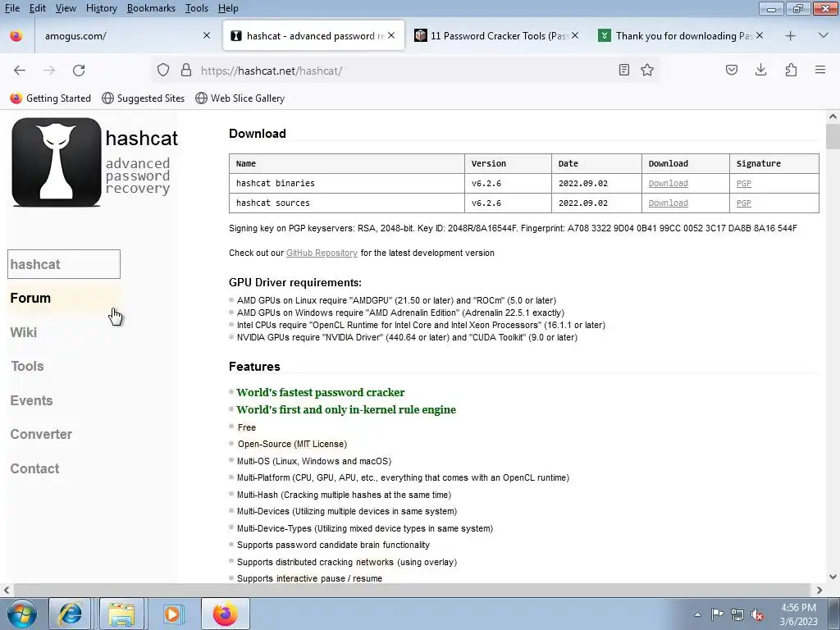Open Firefox application hamburger menu

tap(820, 71)
